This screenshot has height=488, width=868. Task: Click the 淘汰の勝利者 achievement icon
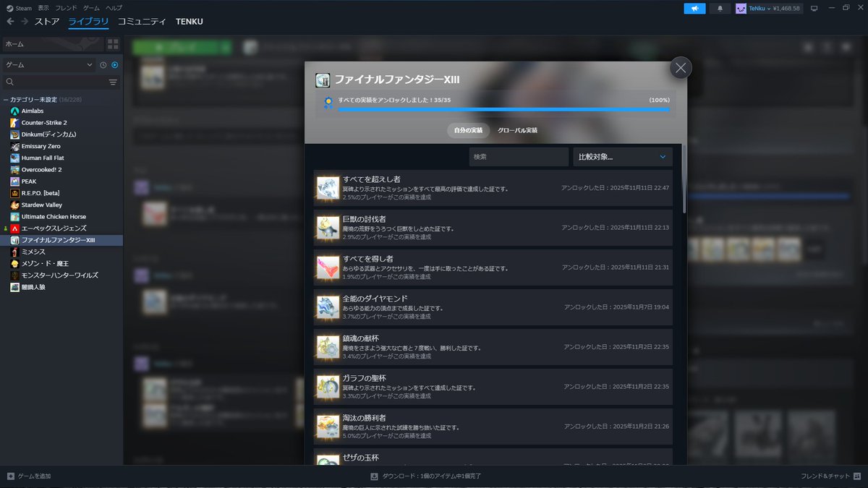328,427
